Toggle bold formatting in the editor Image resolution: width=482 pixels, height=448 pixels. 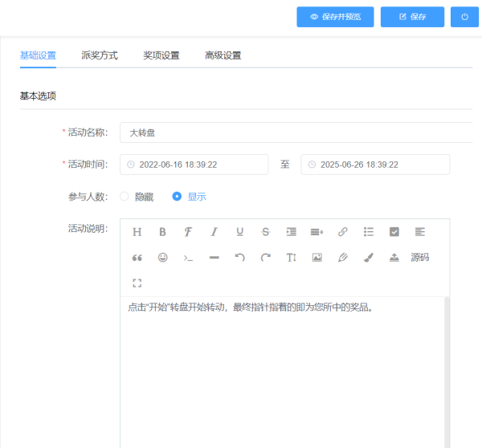(162, 232)
